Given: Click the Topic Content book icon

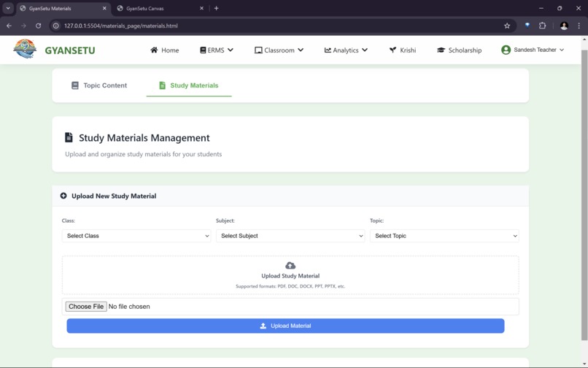Looking at the screenshot, I should click(75, 85).
